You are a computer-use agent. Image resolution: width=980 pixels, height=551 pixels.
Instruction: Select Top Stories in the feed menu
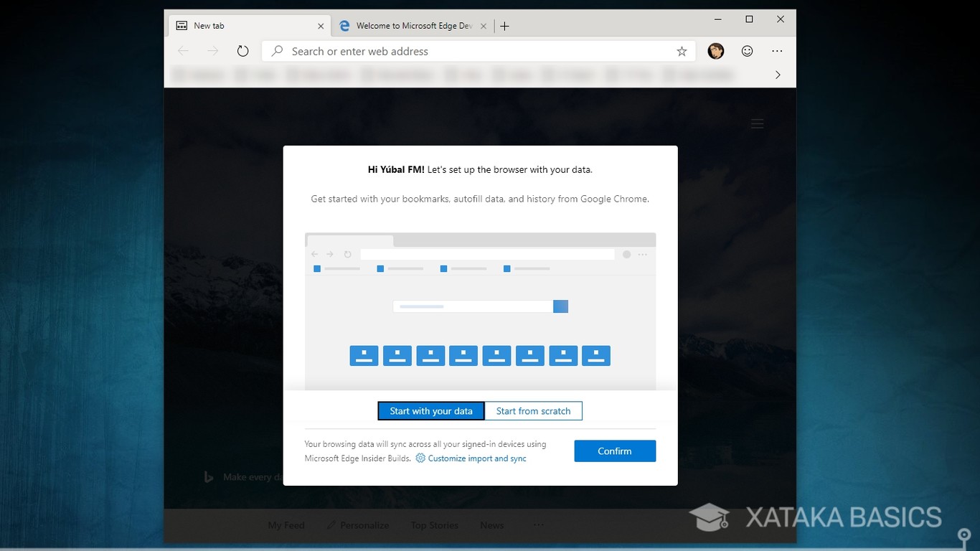point(434,525)
